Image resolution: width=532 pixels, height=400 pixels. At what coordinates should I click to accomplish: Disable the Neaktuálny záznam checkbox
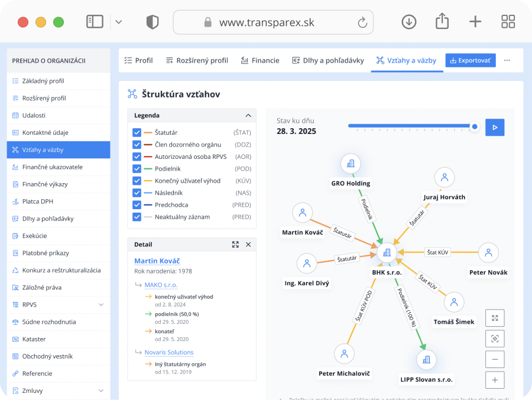tap(137, 217)
